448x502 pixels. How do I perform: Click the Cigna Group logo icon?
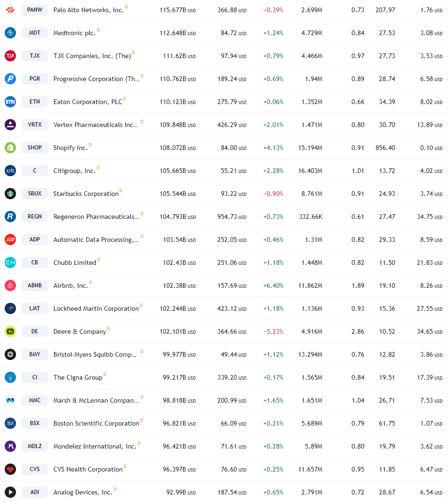coord(10,377)
